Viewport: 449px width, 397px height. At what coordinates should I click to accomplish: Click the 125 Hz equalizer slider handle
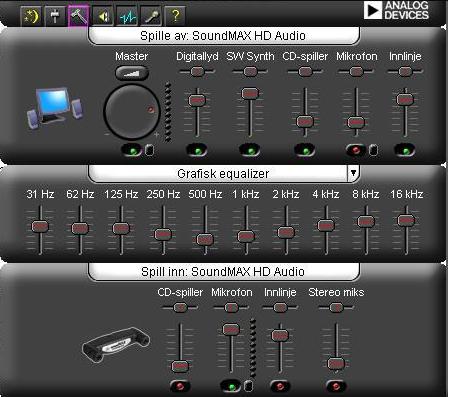(121, 228)
